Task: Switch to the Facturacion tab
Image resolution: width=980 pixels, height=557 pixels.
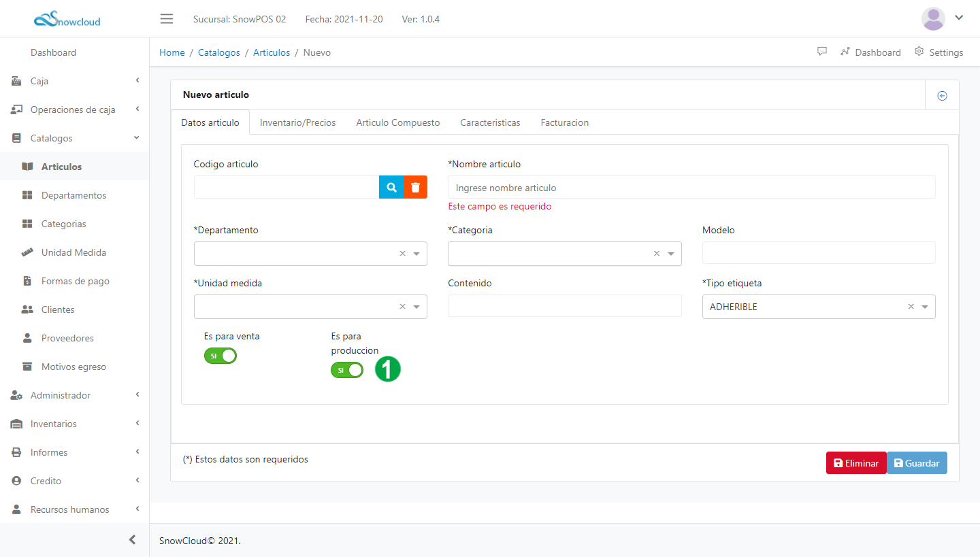Action: [x=564, y=122]
